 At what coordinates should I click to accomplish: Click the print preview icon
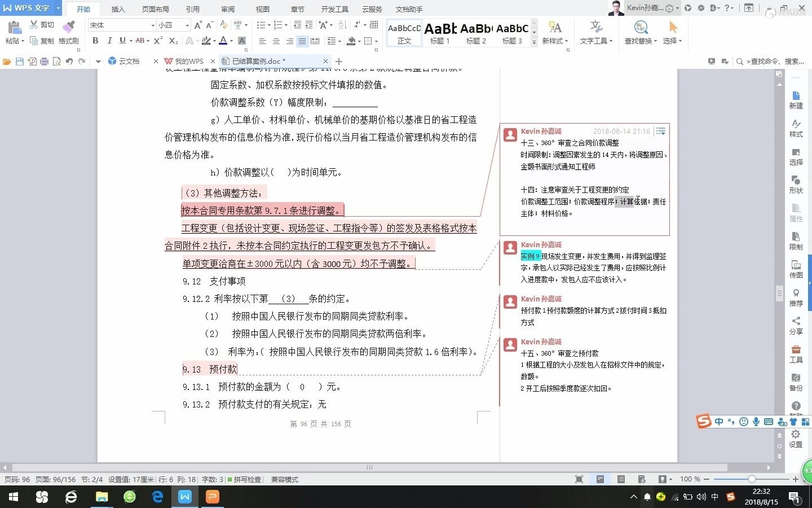pos(56,61)
